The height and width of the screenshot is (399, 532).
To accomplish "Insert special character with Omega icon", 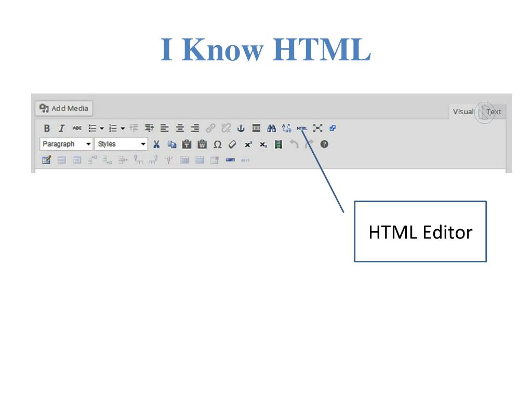I will [x=218, y=144].
